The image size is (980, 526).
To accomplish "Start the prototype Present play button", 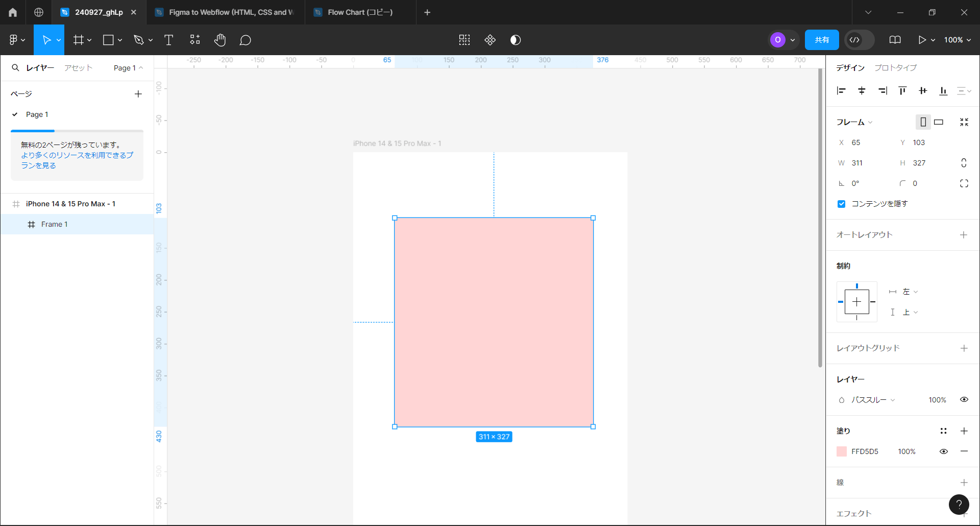I will click(x=922, y=40).
